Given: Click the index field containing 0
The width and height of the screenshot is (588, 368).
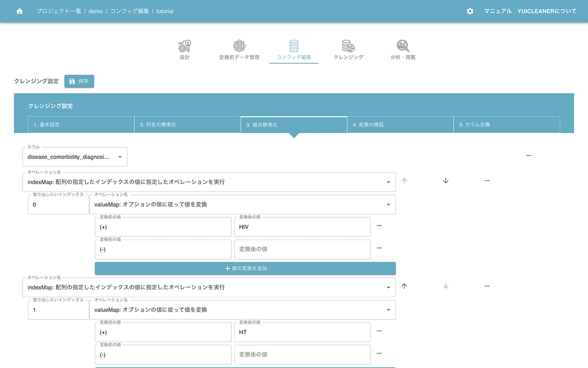Looking at the screenshot, I should 58,205.
